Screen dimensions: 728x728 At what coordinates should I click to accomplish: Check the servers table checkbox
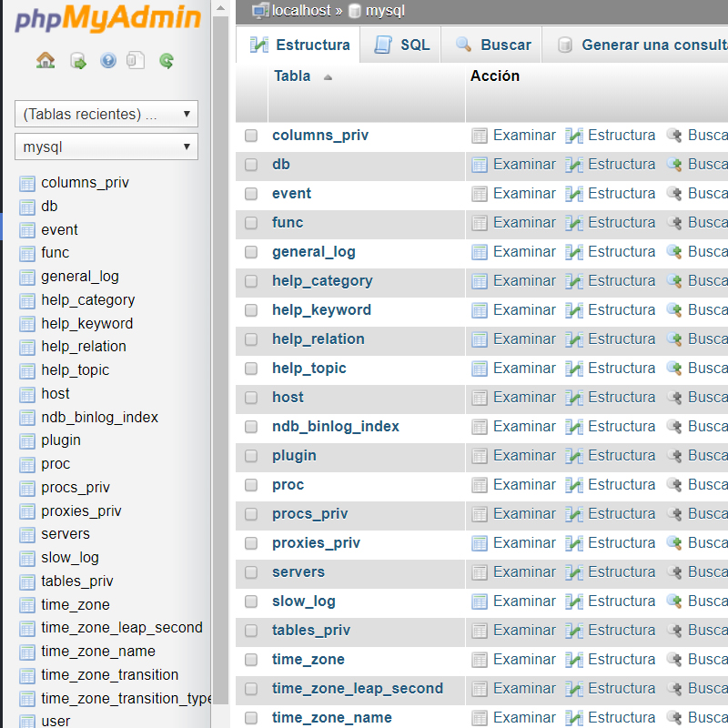click(x=251, y=572)
